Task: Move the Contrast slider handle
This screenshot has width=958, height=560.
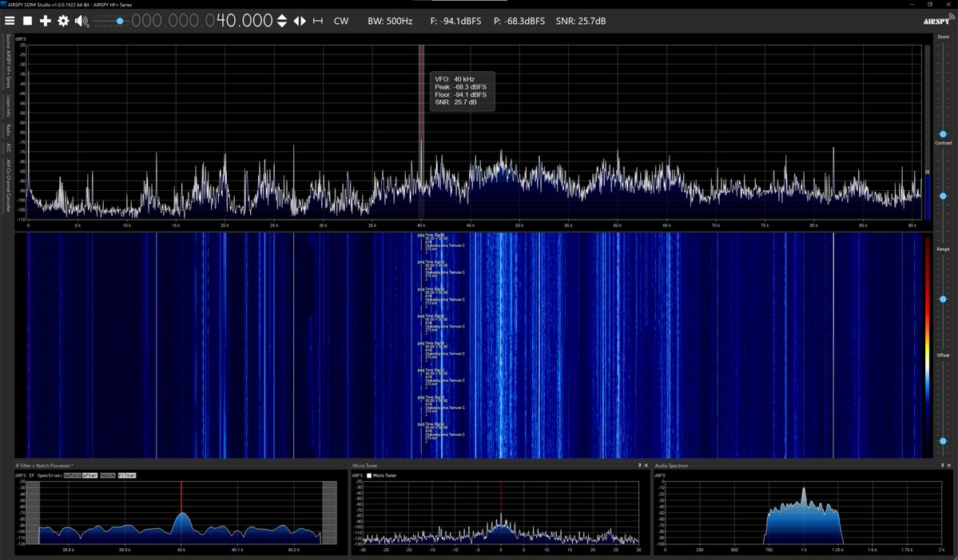Action: tap(943, 196)
